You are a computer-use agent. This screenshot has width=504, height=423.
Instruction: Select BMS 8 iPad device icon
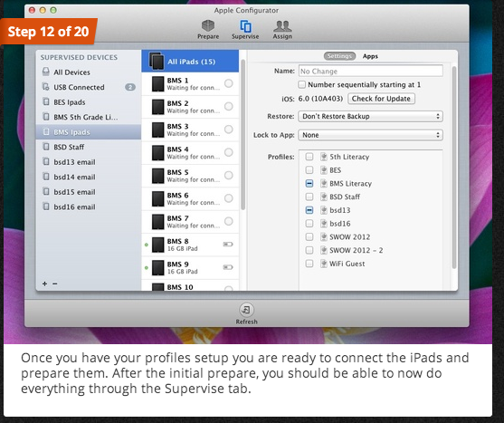(x=157, y=245)
